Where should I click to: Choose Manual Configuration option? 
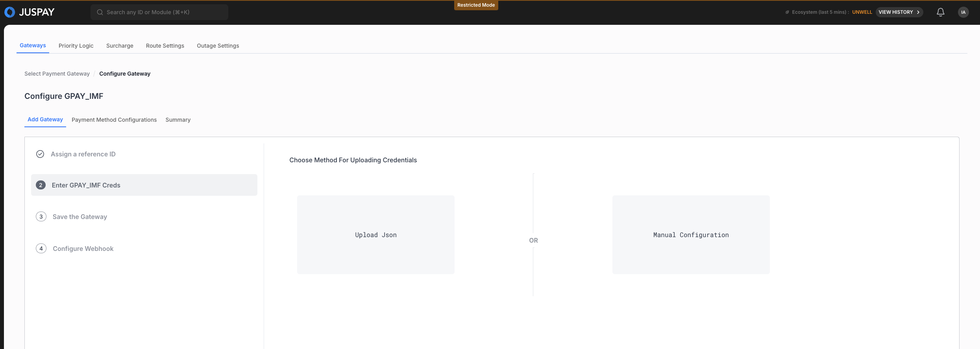pyautogui.click(x=691, y=235)
